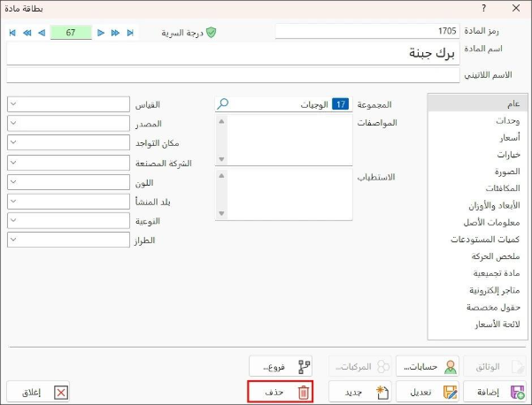Open the كميات المستودعات tab
Image resolution: width=532 pixels, height=405 pixels.
(477, 240)
